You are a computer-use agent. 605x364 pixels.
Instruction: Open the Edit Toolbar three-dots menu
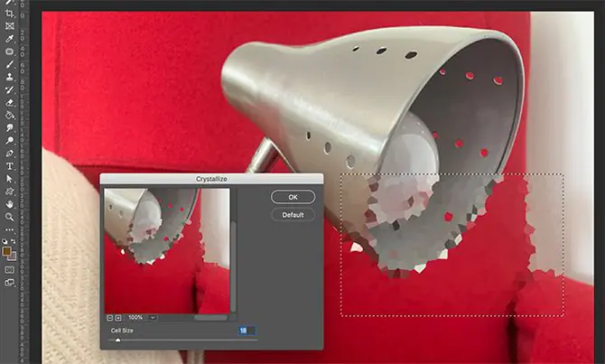(x=10, y=229)
